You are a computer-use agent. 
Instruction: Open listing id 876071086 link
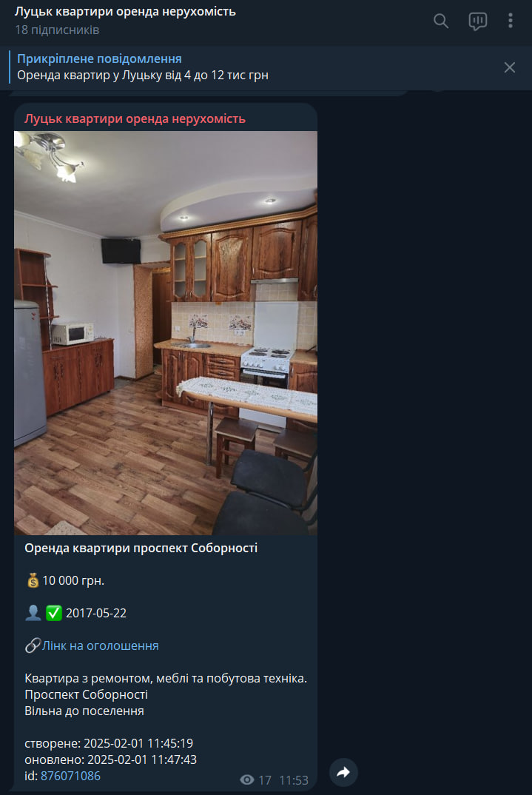70,776
